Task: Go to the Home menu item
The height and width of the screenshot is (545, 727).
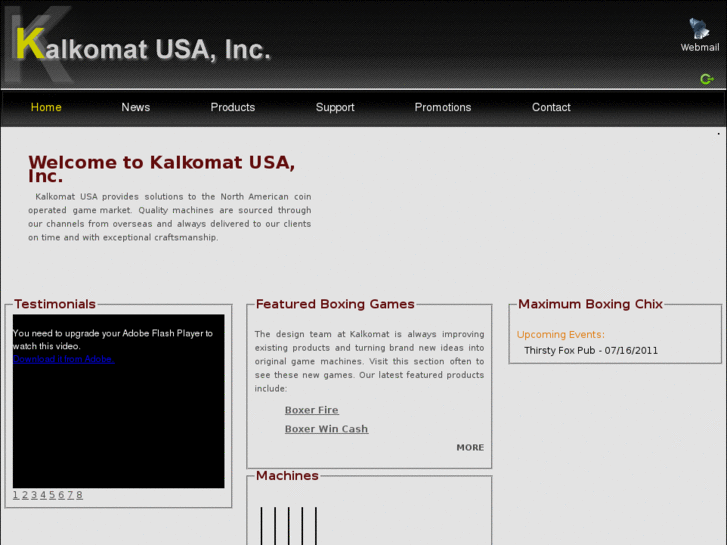Action: pyautogui.click(x=46, y=107)
